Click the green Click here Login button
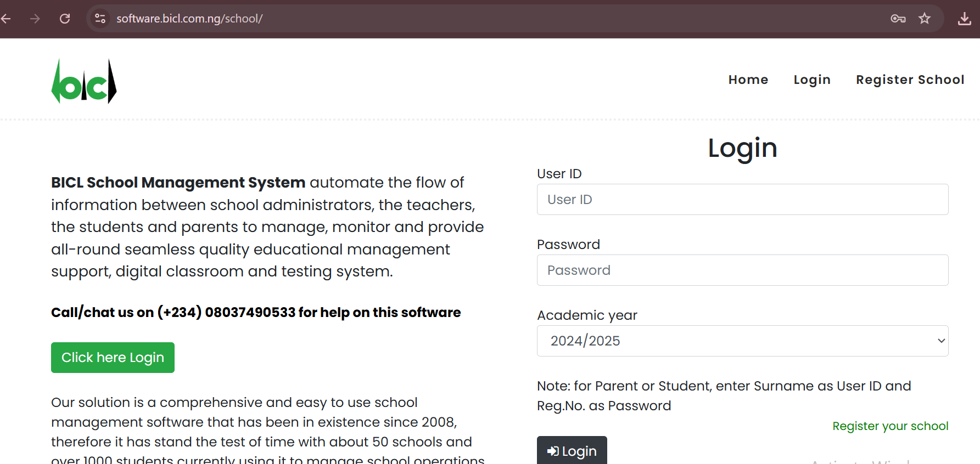Screen dimensions: 980x464 113,358
